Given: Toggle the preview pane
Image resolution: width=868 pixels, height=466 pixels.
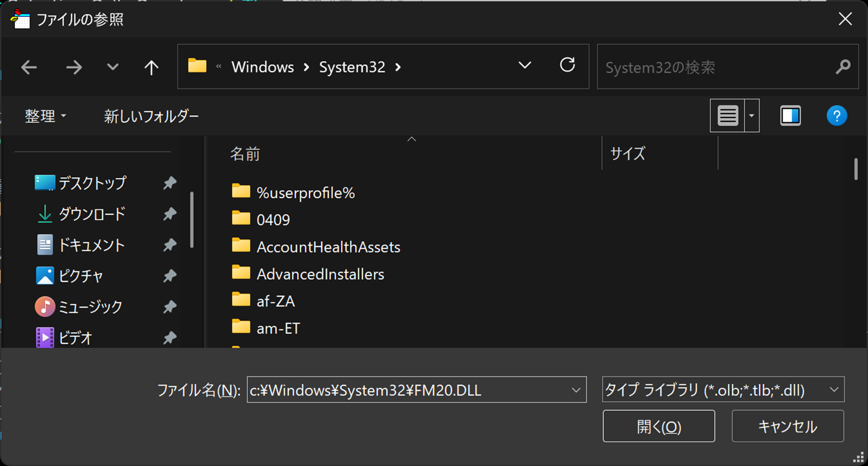Looking at the screenshot, I should [x=790, y=116].
